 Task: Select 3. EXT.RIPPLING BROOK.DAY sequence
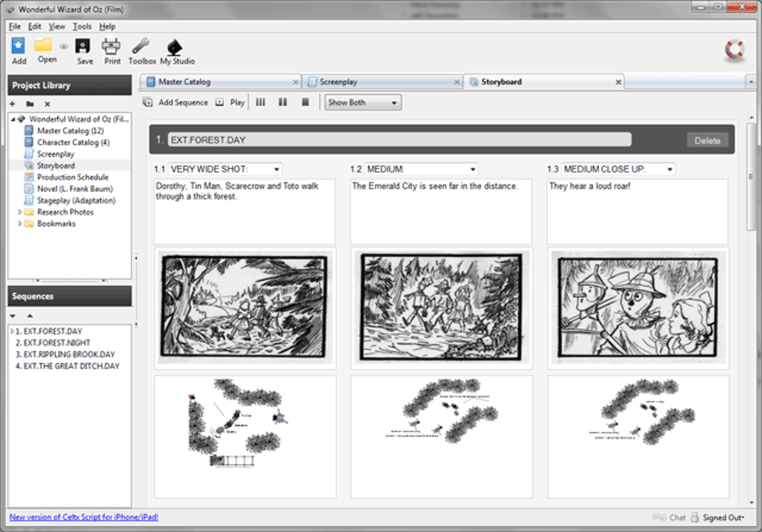pos(65,355)
